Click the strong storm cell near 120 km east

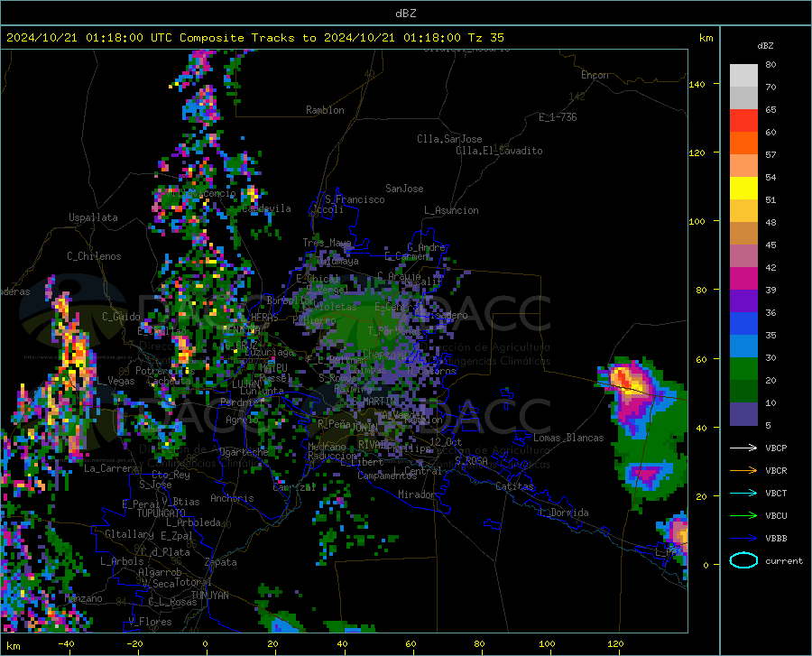628,382
